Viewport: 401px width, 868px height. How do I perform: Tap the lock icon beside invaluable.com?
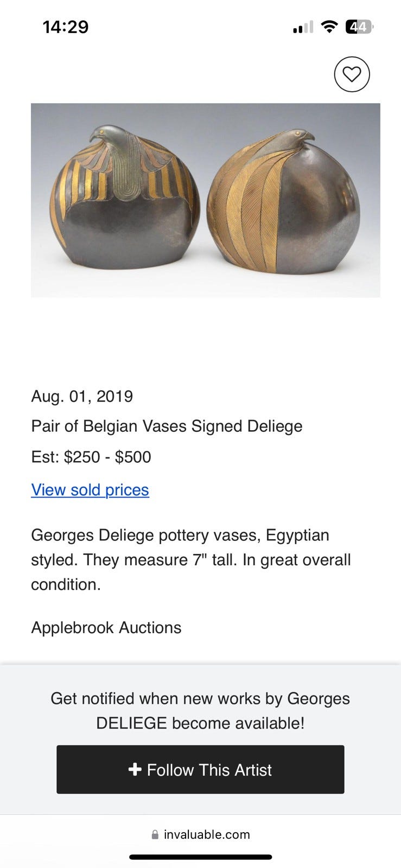click(x=155, y=834)
